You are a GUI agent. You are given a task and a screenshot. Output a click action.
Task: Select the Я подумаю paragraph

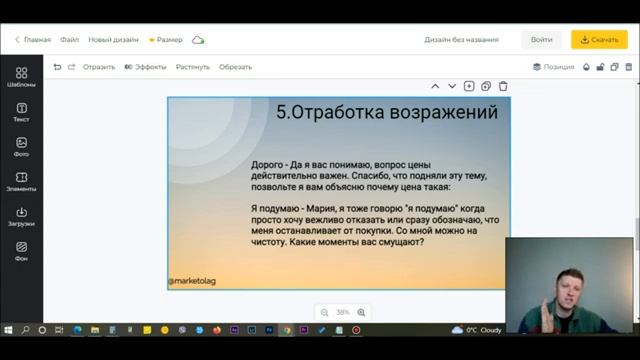point(375,225)
